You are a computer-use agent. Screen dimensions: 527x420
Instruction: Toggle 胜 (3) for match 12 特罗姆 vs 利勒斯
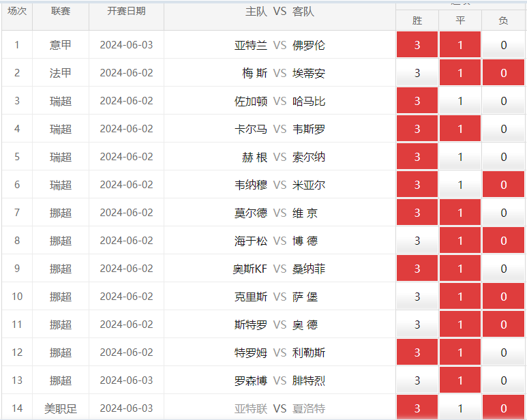417,352
